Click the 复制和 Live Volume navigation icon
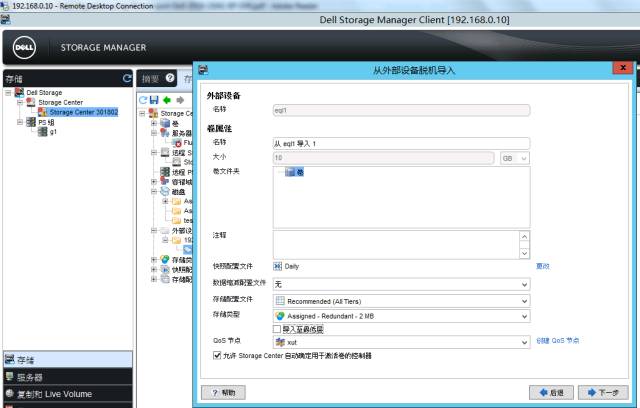The image size is (640, 408). (x=9, y=394)
